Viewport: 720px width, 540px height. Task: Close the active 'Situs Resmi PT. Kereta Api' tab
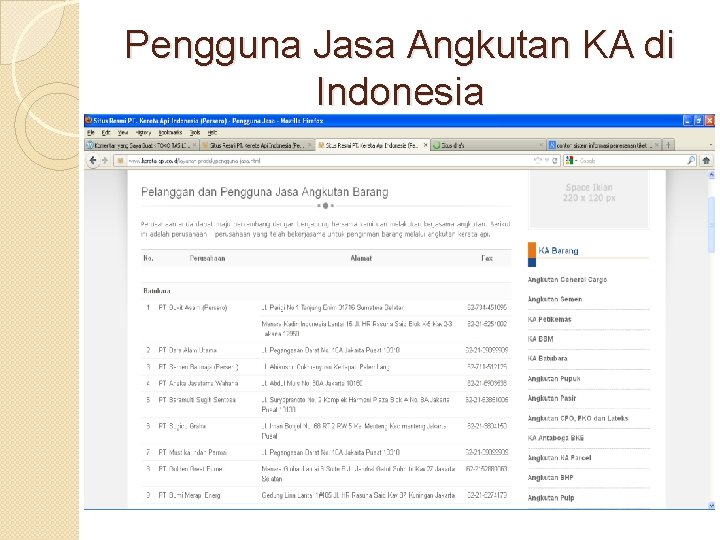(x=425, y=145)
